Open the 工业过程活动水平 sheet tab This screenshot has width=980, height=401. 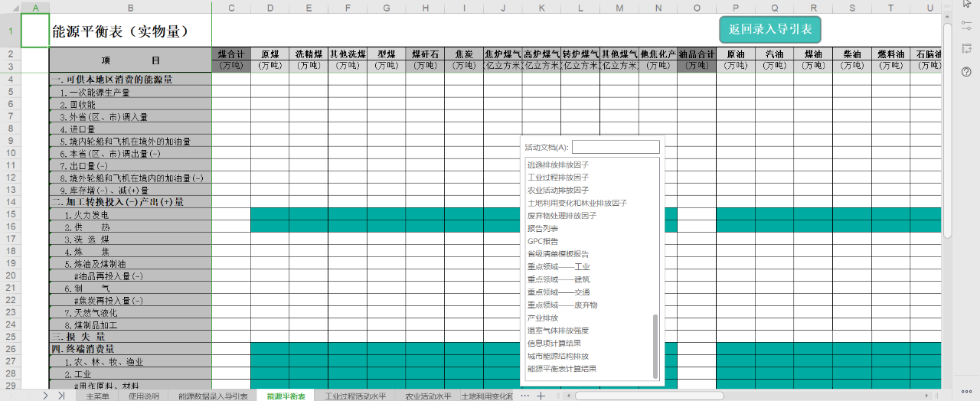(x=355, y=396)
